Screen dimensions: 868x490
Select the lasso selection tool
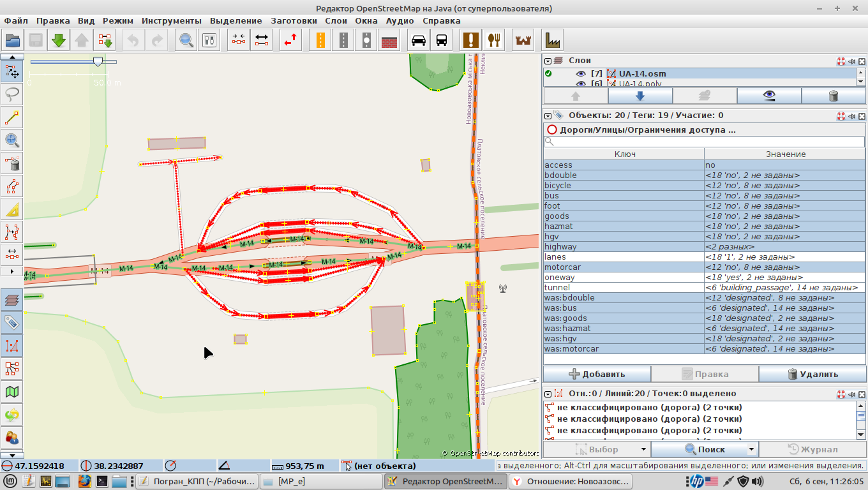click(12, 94)
